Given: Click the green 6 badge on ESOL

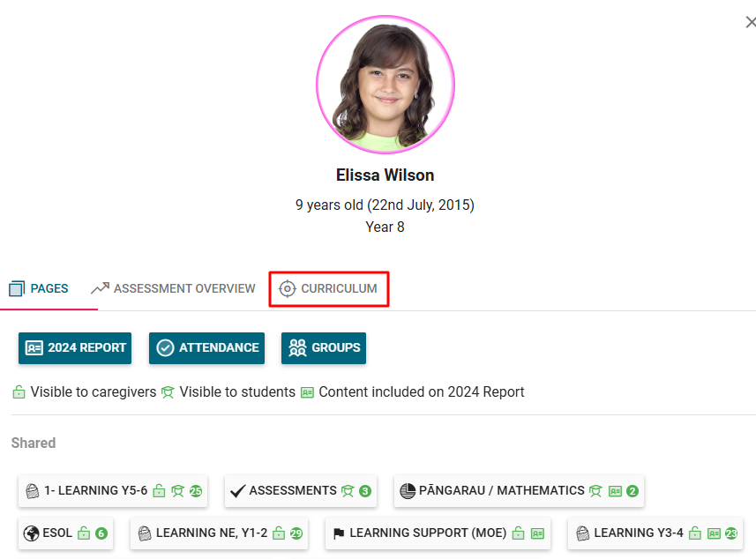Looking at the screenshot, I should coord(101,533).
